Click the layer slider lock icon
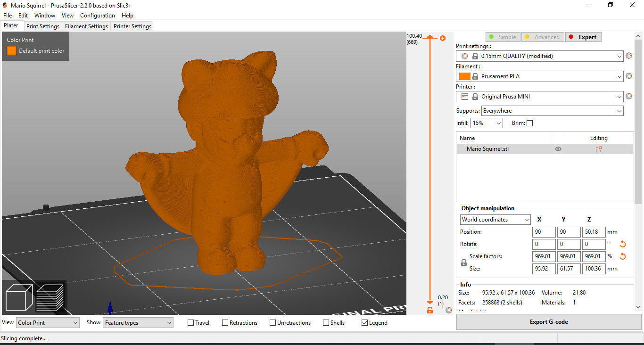644x345 pixels. click(x=430, y=310)
